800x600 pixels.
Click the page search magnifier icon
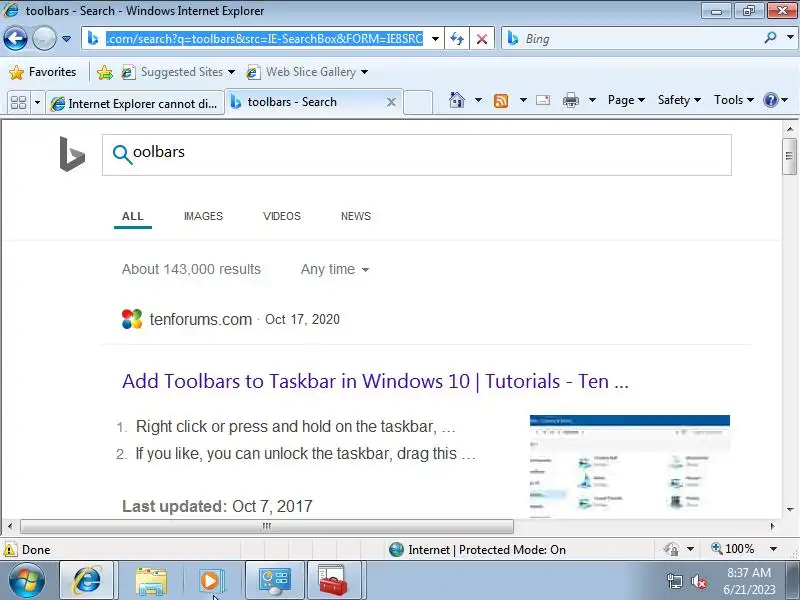click(x=122, y=154)
